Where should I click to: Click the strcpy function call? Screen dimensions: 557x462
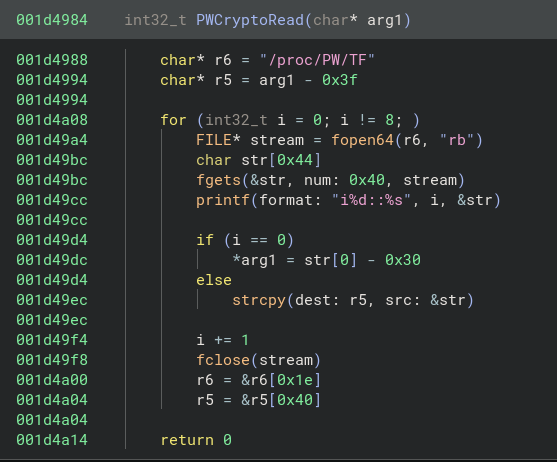(259, 300)
